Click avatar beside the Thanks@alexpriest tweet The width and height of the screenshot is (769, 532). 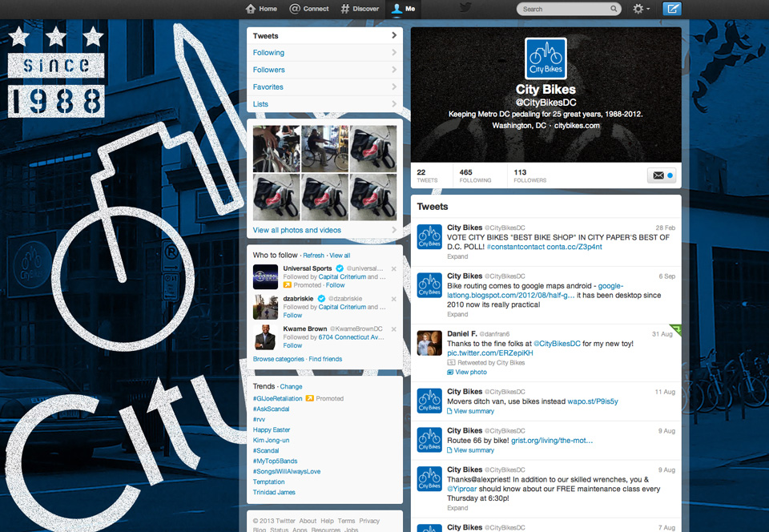429,479
